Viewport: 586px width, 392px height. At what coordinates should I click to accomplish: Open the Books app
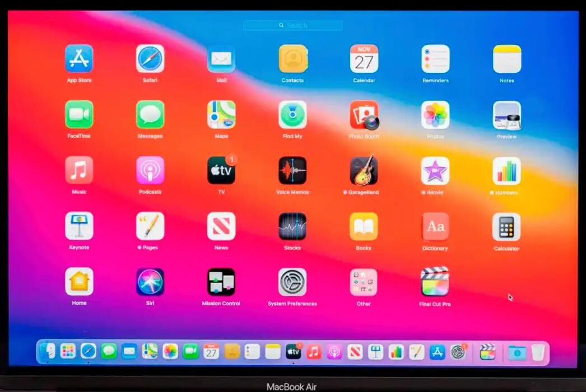click(x=364, y=226)
